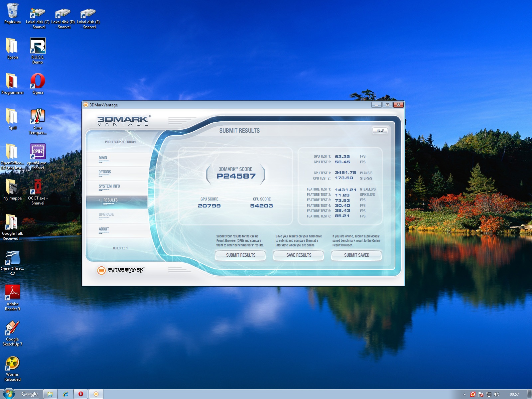The height and width of the screenshot is (399, 532).
Task: Launch the Core Temp shortcut
Action: click(x=38, y=121)
